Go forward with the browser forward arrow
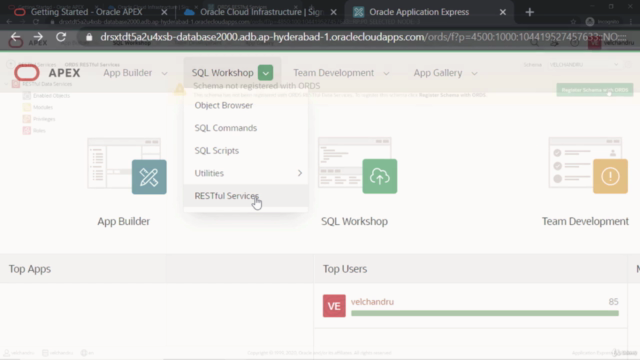 [x=38, y=37]
